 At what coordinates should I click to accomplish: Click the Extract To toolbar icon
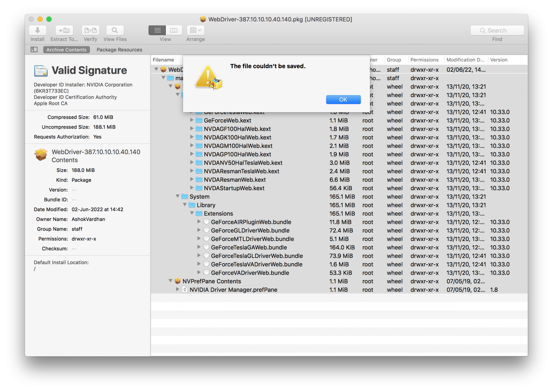[64, 30]
